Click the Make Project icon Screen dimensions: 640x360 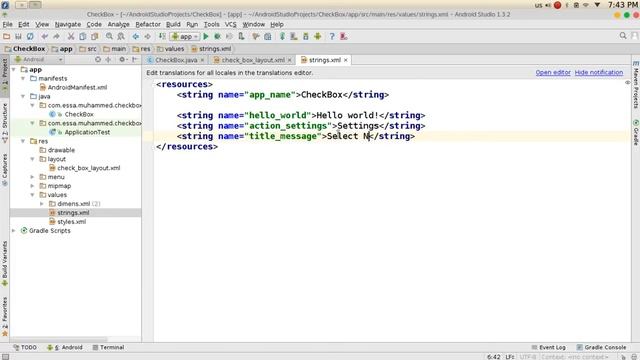click(x=162, y=36)
